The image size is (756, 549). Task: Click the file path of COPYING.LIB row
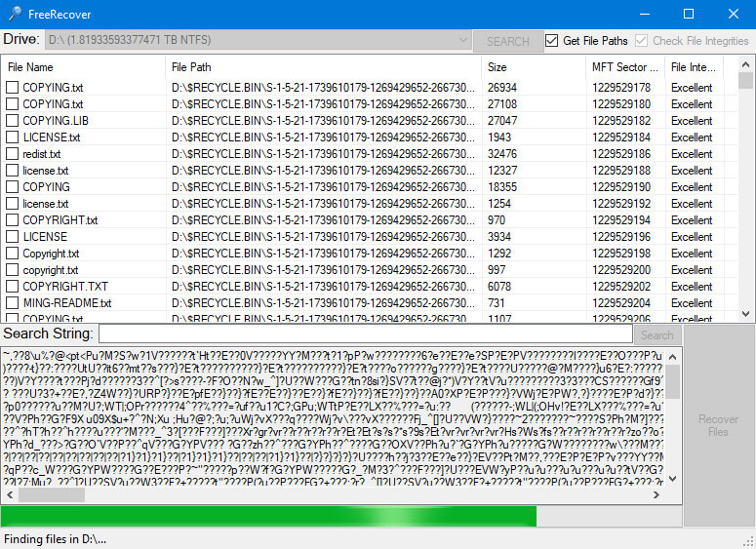pyautogui.click(x=323, y=121)
